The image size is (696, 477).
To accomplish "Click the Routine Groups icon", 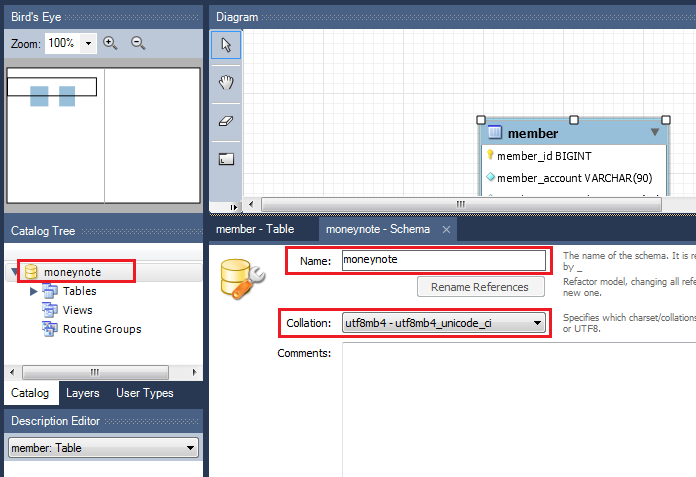I will (50, 329).
